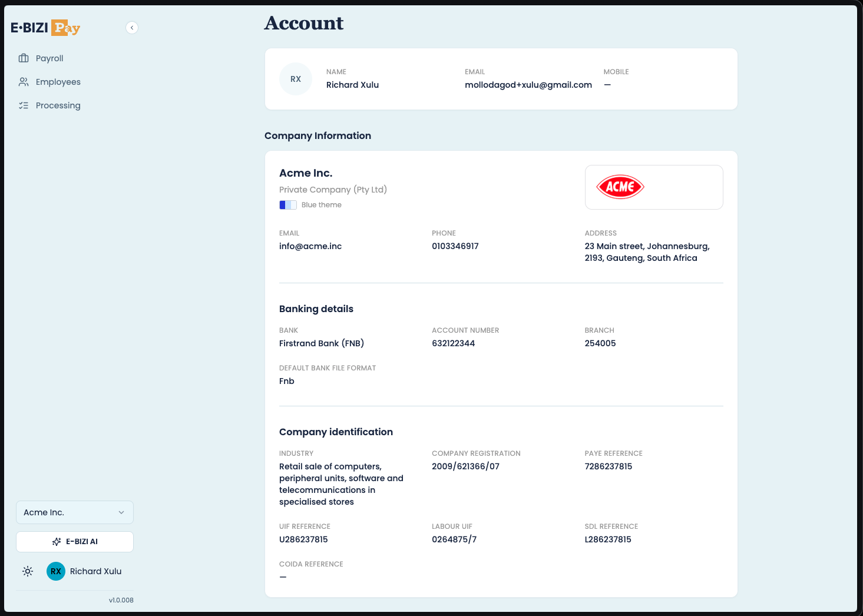Image resolution: width=863 pixels, height=616 pixels.
Task: Click the Processing checklist icon
Action: pyautogui.click(x=24, y=105)
